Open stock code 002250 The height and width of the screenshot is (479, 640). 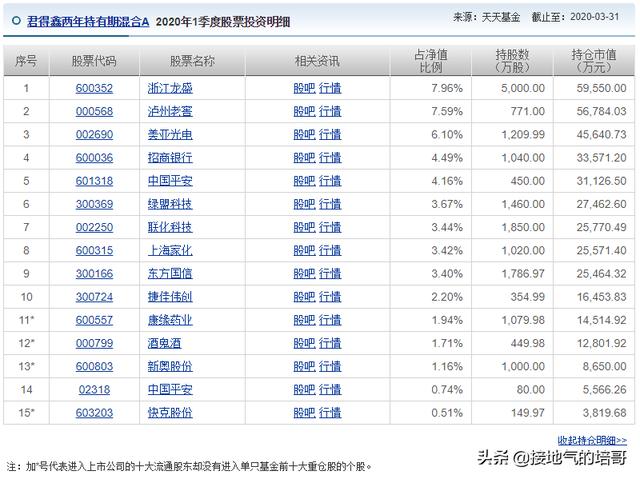pos(94,227)
